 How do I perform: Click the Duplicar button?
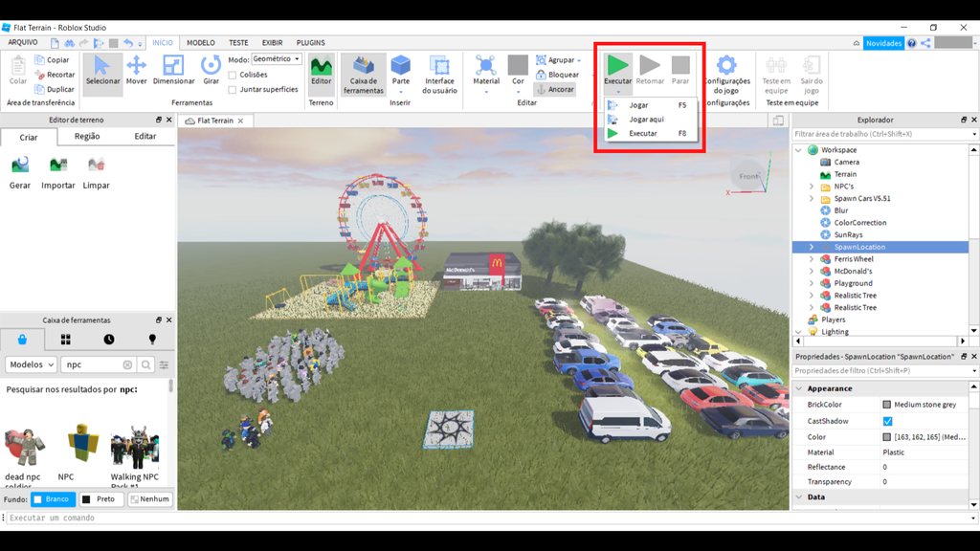point(55,89)
